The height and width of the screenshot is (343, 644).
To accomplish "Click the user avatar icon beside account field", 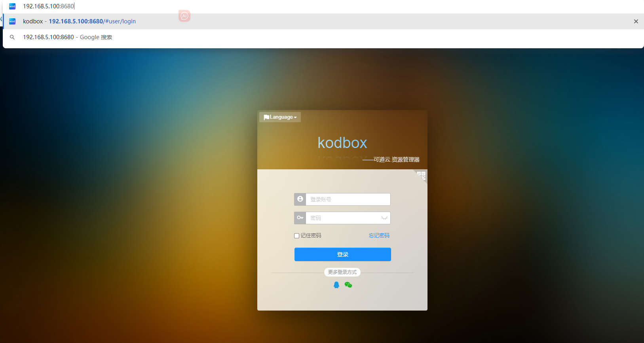I will [x=300, y=199].
